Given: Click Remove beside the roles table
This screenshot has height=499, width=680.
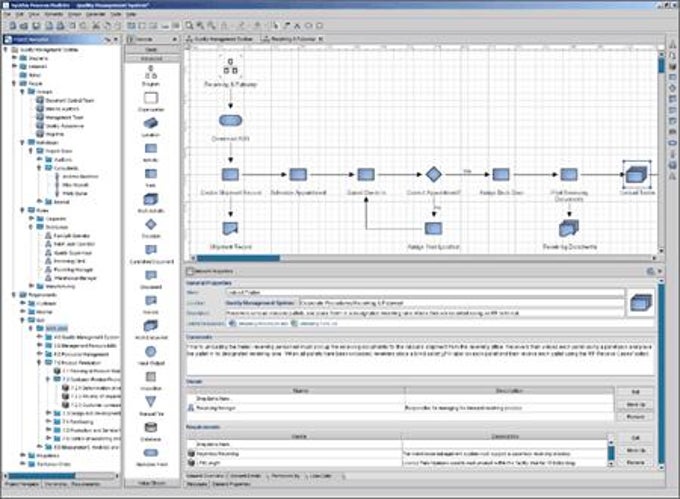Looking at the screenshot, I should pos(635,417).
